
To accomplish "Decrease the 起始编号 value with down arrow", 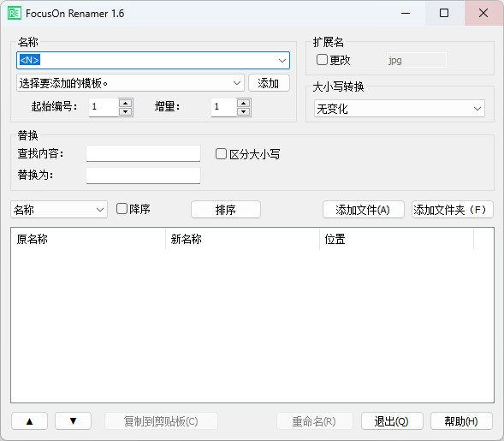I will pyautogui.click(x=125, y=111).
